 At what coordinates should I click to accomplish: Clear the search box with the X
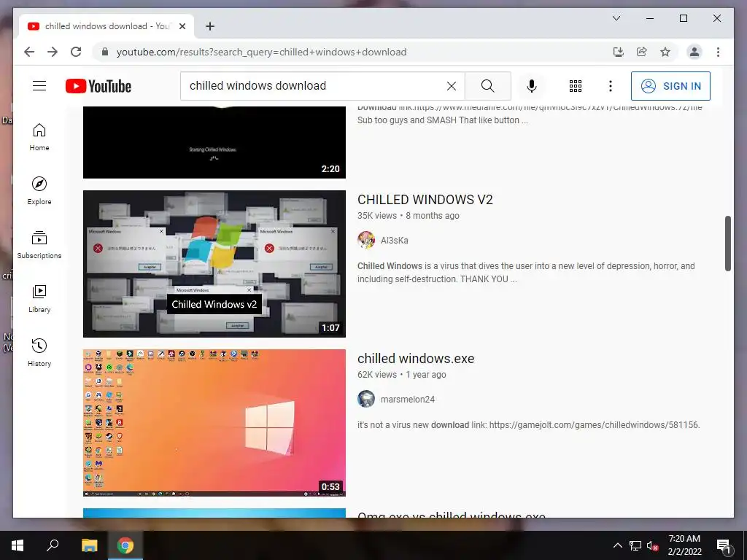click(x=451, y=86)
